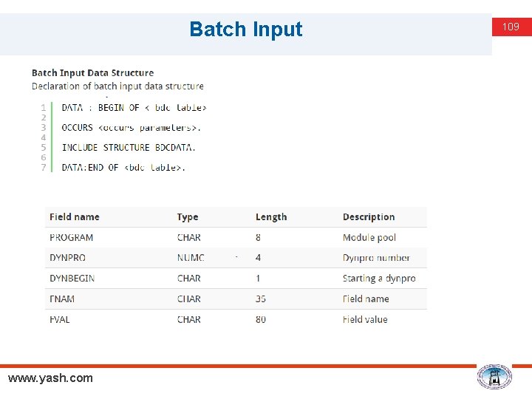Viewport: 532px width, 399px height.
Task: Click the 'Description' column header
Action: click(369, 216)
